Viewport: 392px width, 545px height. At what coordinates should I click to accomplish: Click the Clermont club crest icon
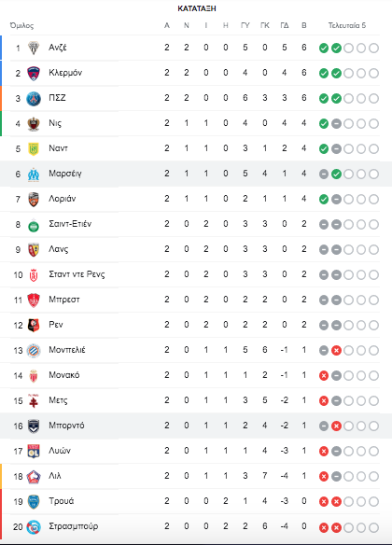[x=34, y=74]
